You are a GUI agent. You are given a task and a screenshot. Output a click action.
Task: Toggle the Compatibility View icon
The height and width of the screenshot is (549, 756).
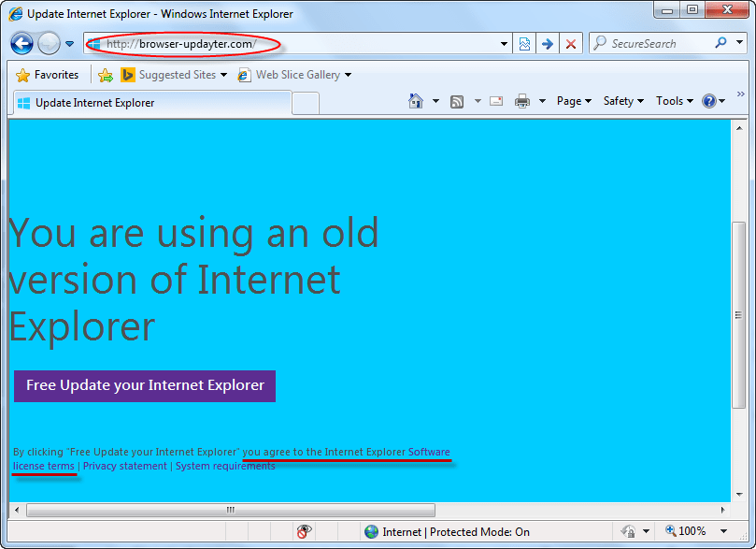pos(524,44)
